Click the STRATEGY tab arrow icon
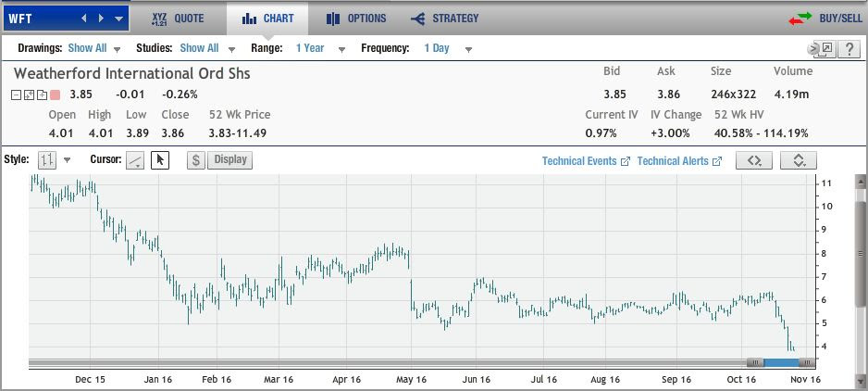 coord(418,19)
